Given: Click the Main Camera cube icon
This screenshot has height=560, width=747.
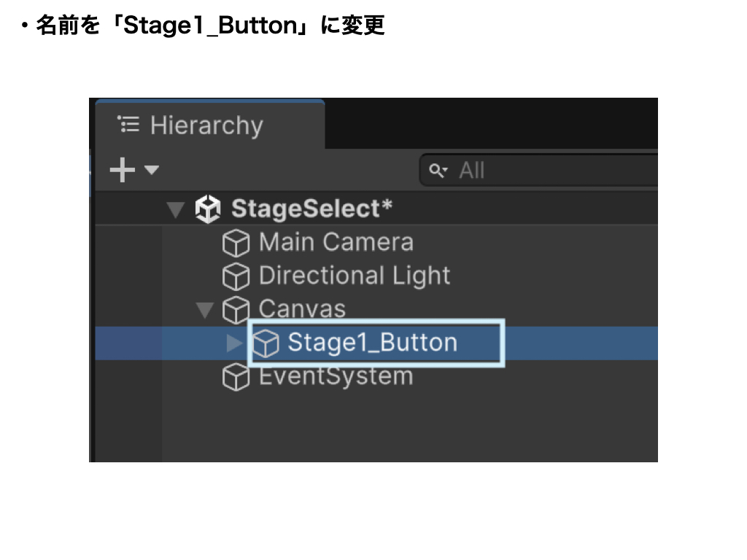Looking at the screenshot, I should point(235,244).
